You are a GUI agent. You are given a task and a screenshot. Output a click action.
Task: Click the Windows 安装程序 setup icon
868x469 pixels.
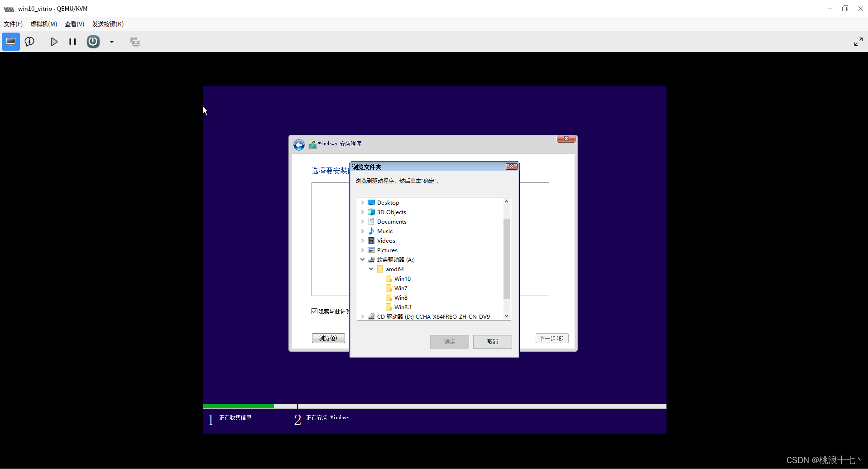coord(312,145)
